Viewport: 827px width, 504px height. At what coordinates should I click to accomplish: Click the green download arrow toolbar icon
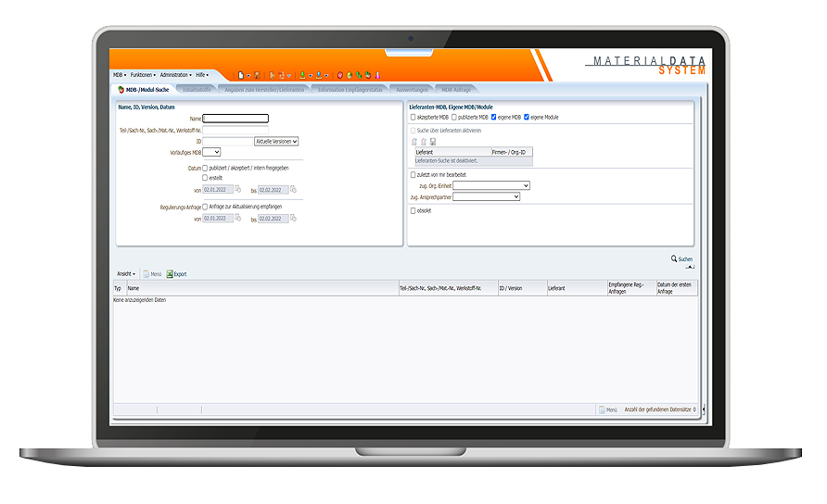pos(301,75)
